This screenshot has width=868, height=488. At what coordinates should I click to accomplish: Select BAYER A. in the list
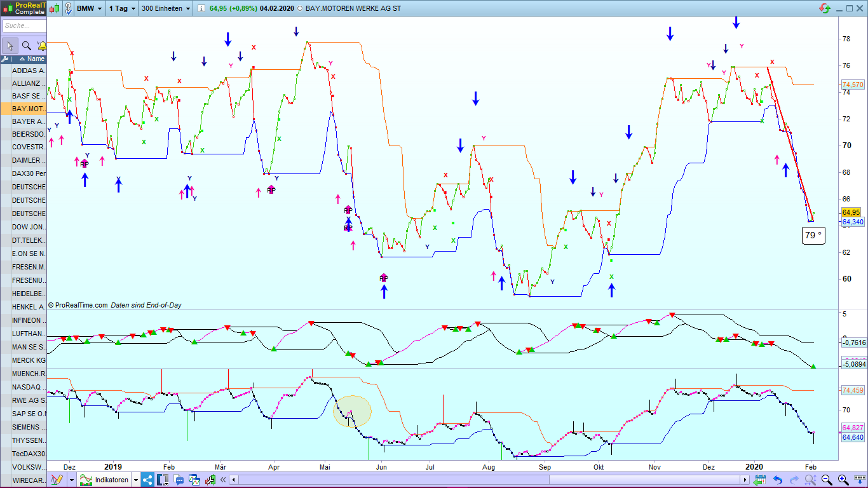click(x=29, y=121)
